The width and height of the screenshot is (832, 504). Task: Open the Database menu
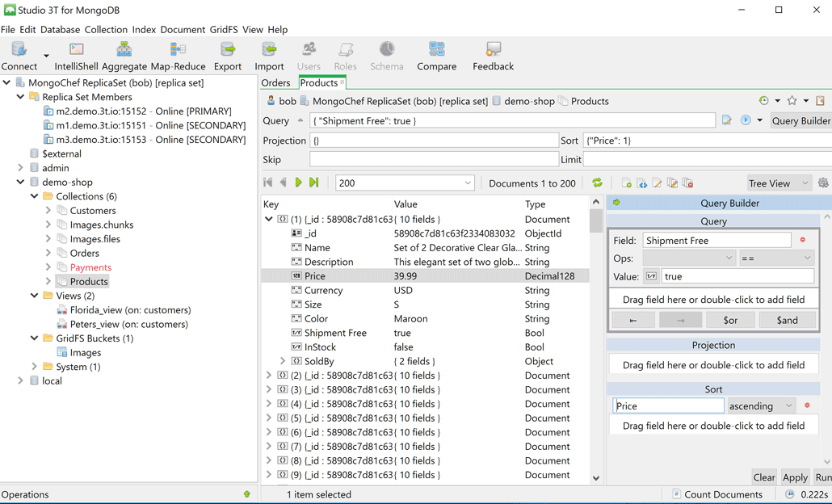pos(60,30)
